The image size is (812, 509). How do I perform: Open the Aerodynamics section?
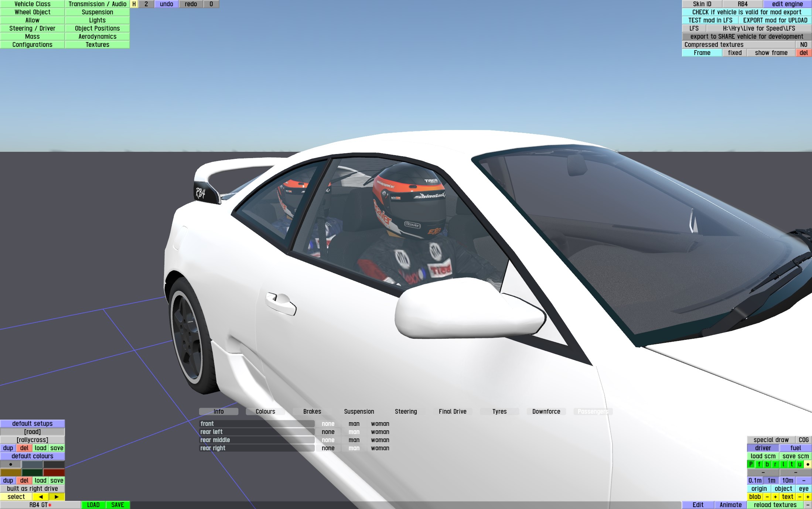tap(97, 37)
